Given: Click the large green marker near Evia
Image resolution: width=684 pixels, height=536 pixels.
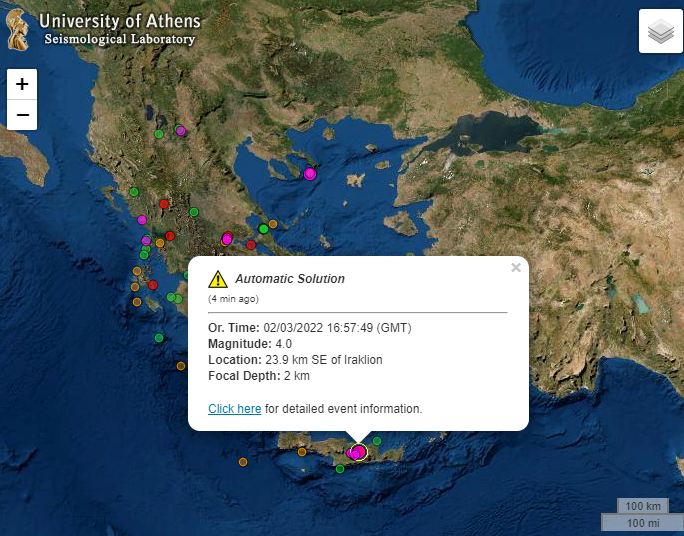Looking at the screenshot, I should coord(263,229).
